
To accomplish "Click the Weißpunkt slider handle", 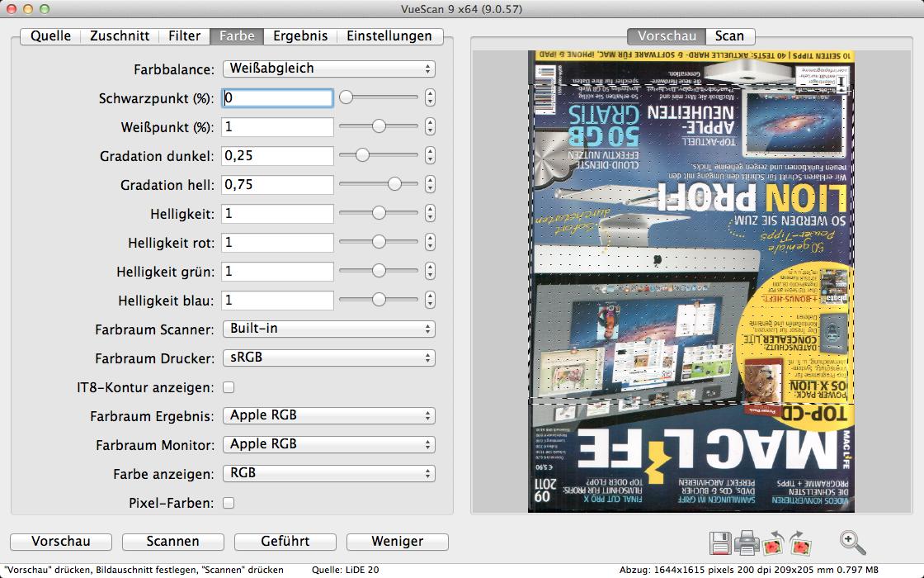I will click(x=379, y=126).
